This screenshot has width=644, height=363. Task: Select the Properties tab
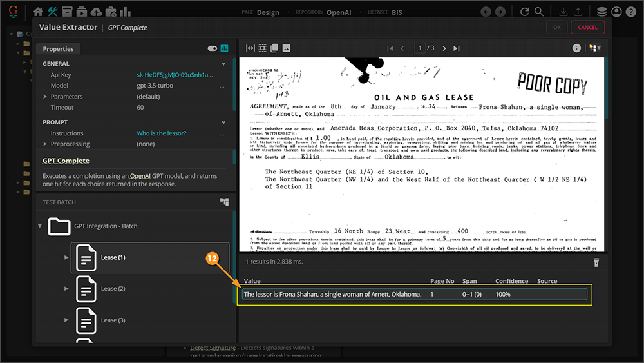[58, 48]
